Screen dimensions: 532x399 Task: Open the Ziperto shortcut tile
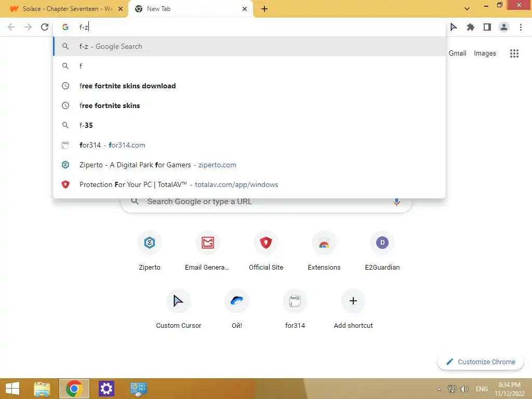(150, 252)
